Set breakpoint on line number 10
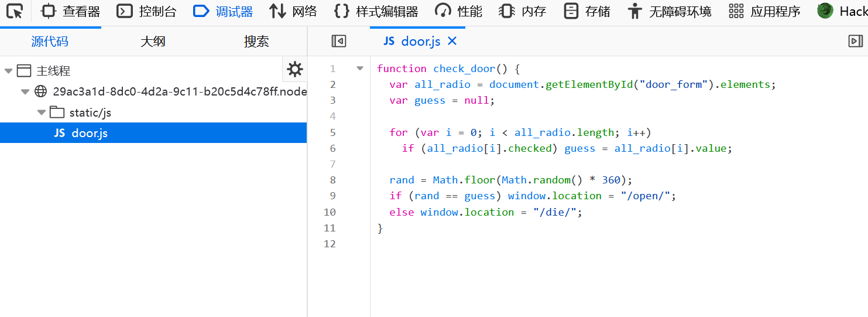868x317 pixels. click(330, 212)
